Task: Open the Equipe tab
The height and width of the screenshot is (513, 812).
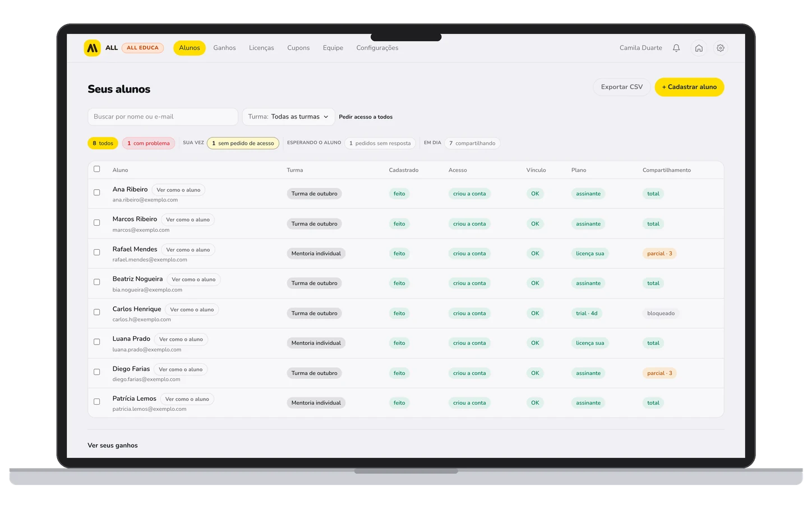Action: pyautogui.click(x=333, y=48)
